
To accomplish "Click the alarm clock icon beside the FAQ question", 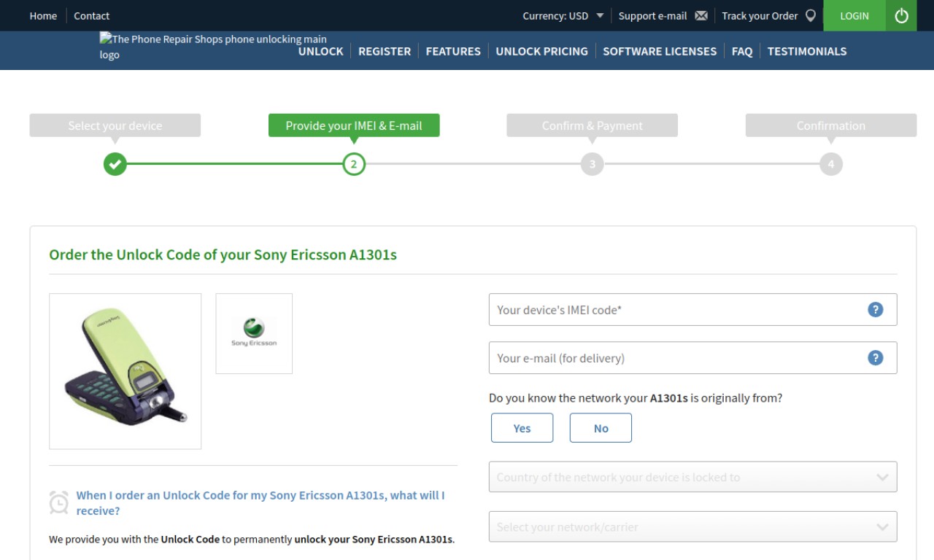I will (x=58, y=502).
